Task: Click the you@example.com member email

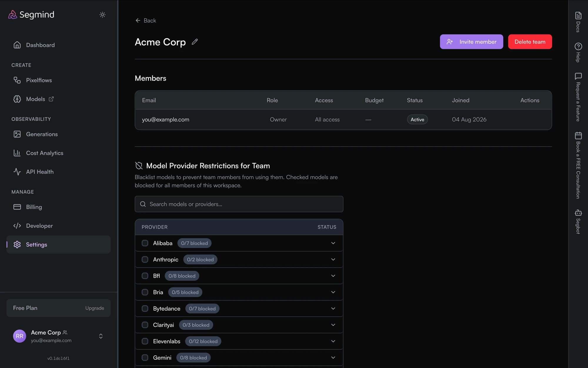Action: [166, 120]
